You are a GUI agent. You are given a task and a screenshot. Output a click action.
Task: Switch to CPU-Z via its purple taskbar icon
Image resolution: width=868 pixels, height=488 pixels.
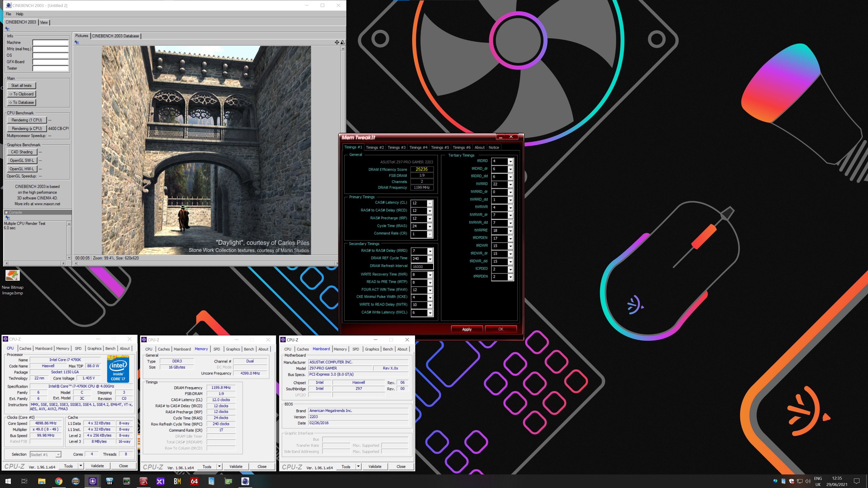point(93,481)
